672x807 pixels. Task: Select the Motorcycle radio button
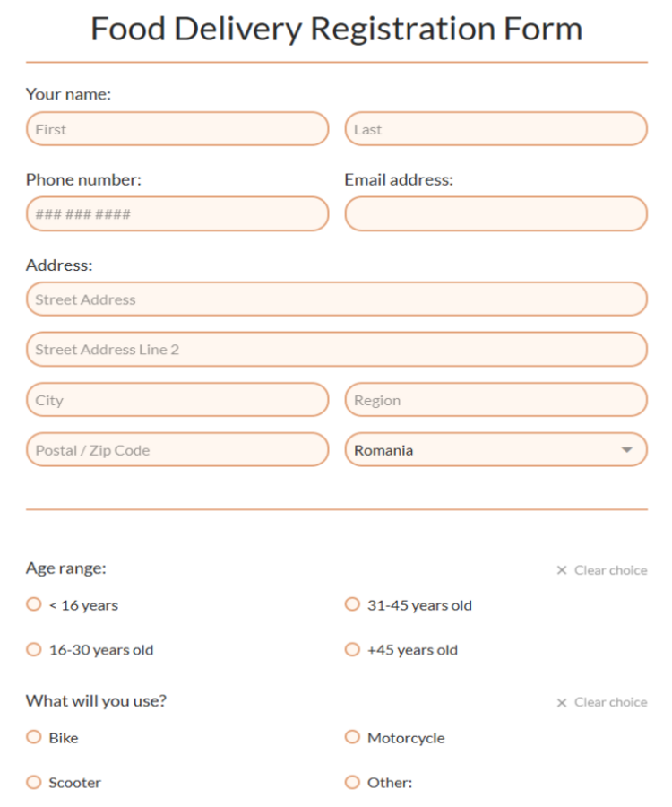pyautogui.click(x=352, y=737)
